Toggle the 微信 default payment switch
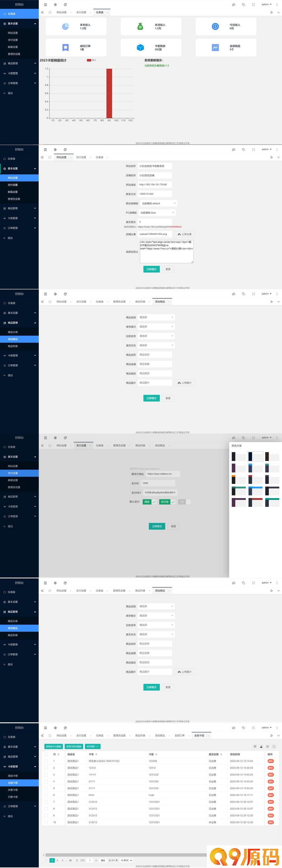282x868 pixels. point(150,502)
